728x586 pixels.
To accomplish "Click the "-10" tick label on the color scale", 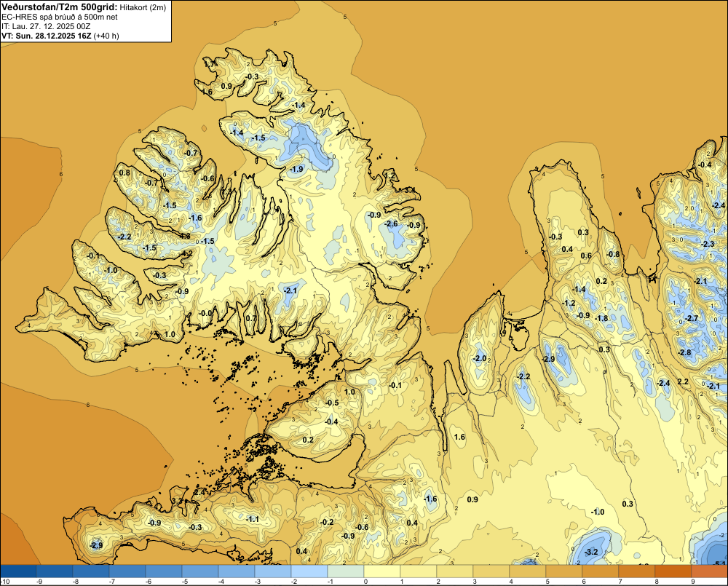I will pyautogui.click(x=4, y=582).
